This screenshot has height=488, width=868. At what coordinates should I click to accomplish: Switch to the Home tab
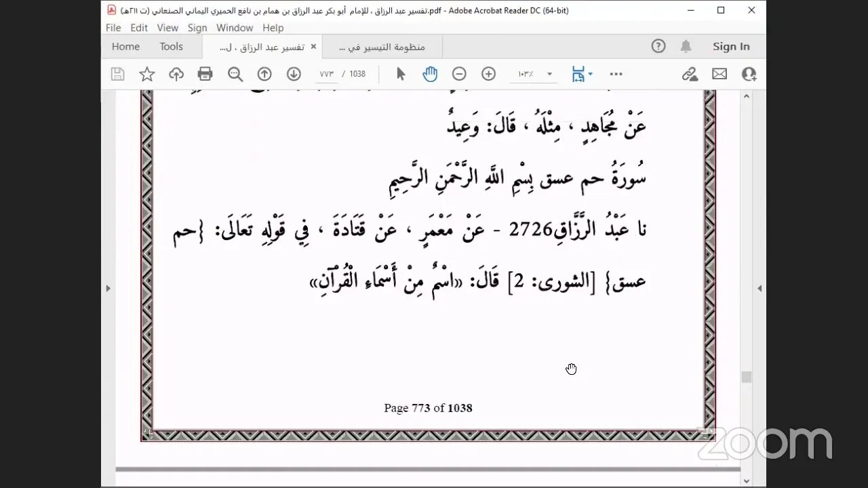click(125, 46)
